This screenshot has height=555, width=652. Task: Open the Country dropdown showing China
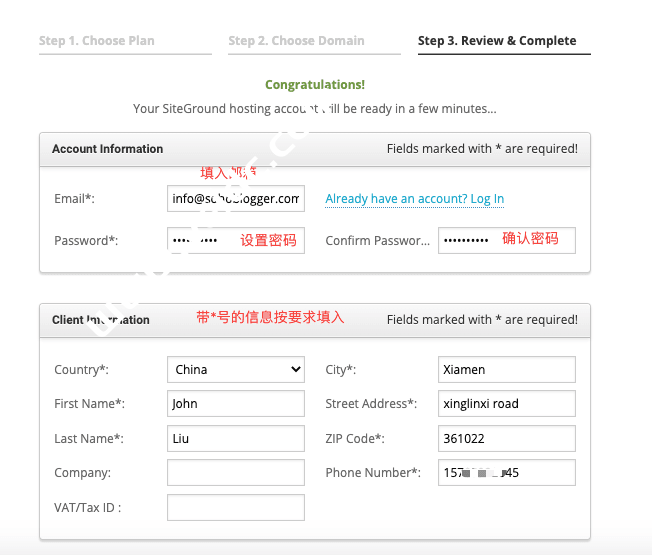(235, 370)
